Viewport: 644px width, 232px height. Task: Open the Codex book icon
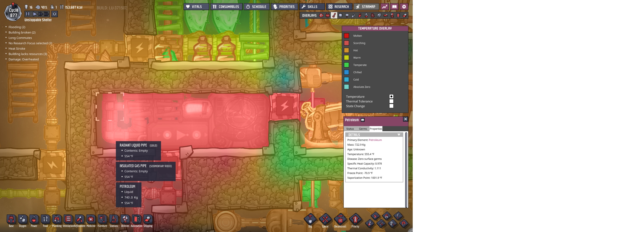click(x=394, y=7)
